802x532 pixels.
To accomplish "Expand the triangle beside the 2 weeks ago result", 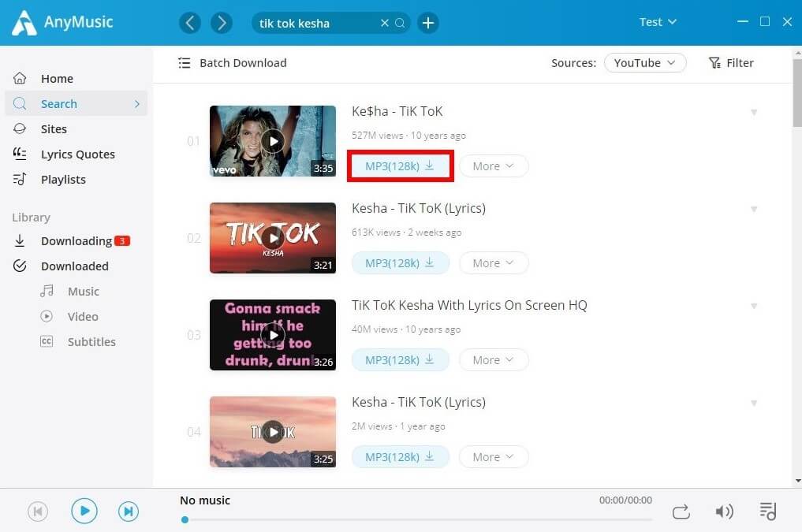I will tap(754, 209).
